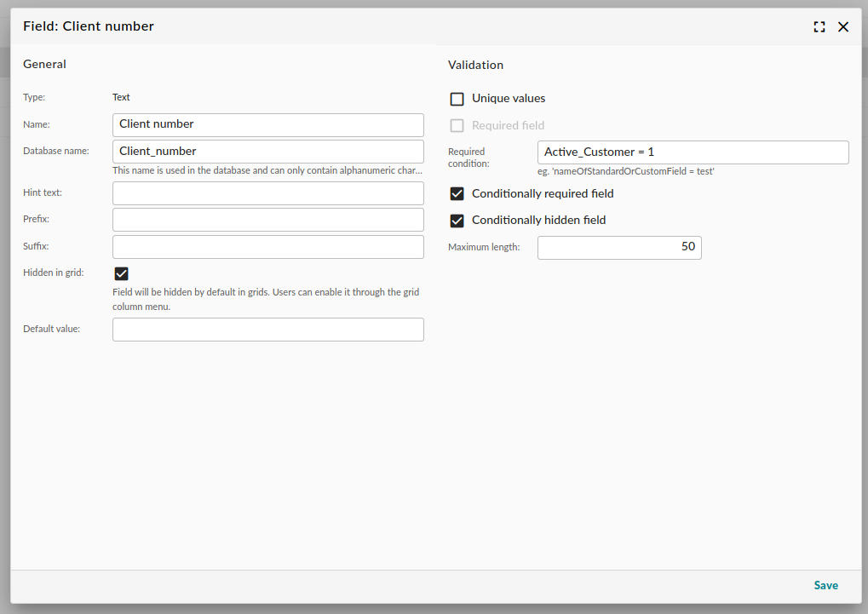Edit the Maximum length value 50
The image size is (868, 614).
click(x=619, y=248)
